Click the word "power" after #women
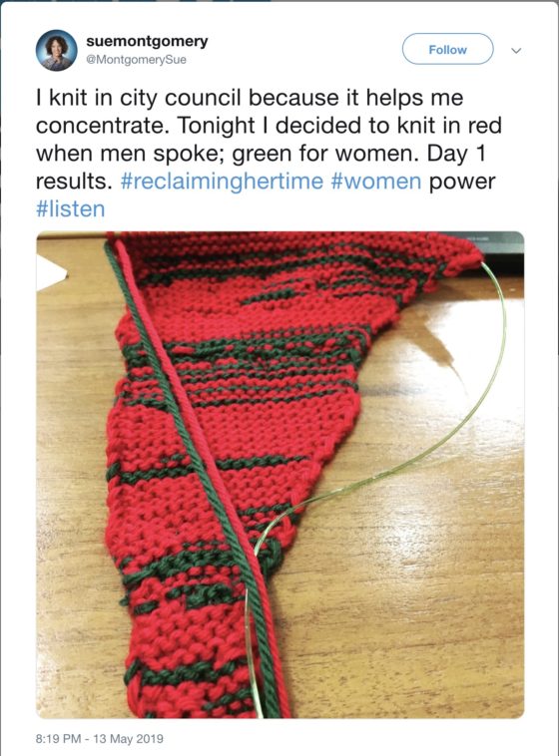The image size is (559, 756). 462,182
